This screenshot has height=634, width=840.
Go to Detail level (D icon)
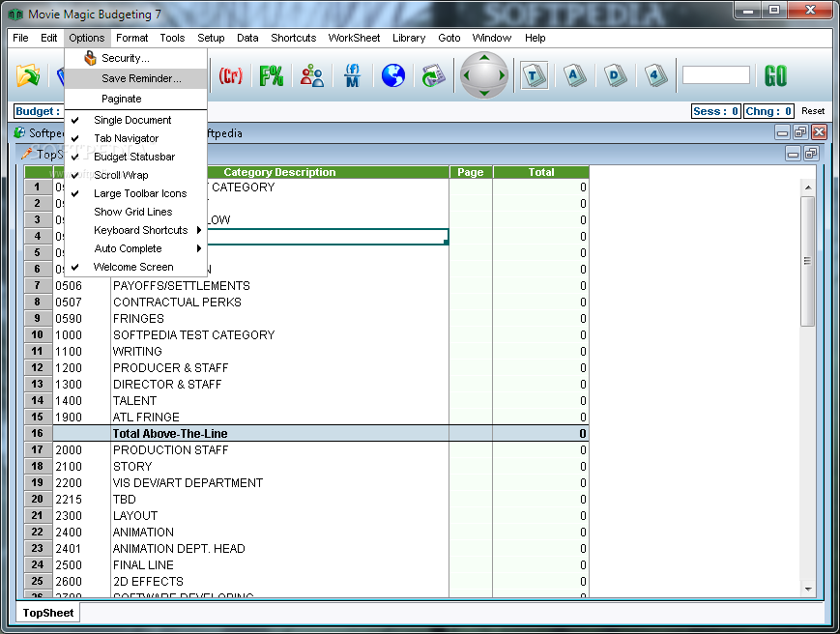[615, 75]
